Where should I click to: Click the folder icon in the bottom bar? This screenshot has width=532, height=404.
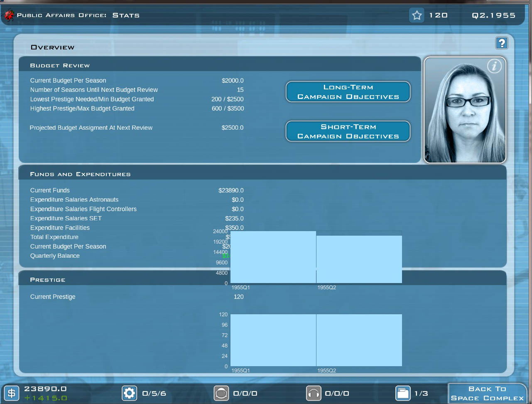click(403, 393)
